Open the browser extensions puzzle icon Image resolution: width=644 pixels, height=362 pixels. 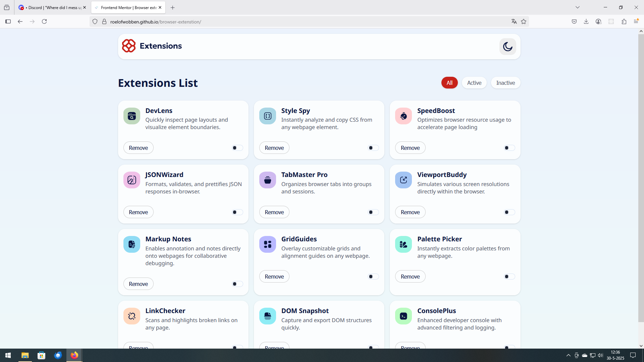tap(624, 21)
